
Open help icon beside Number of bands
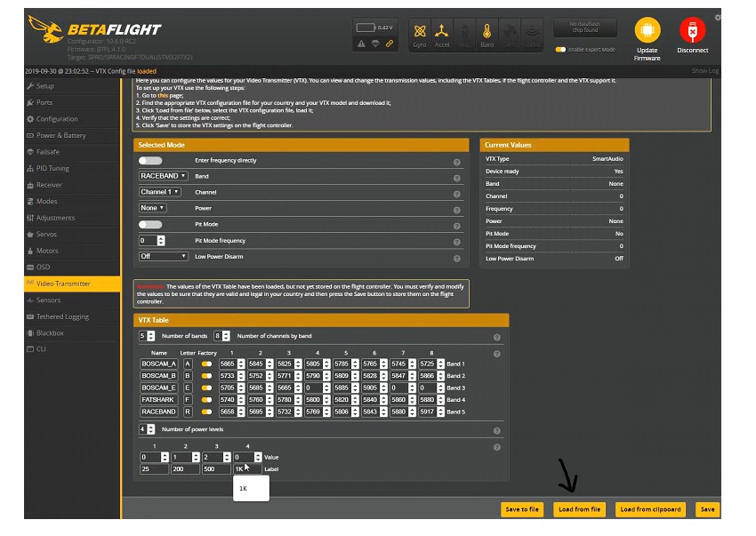click(496, 338)
